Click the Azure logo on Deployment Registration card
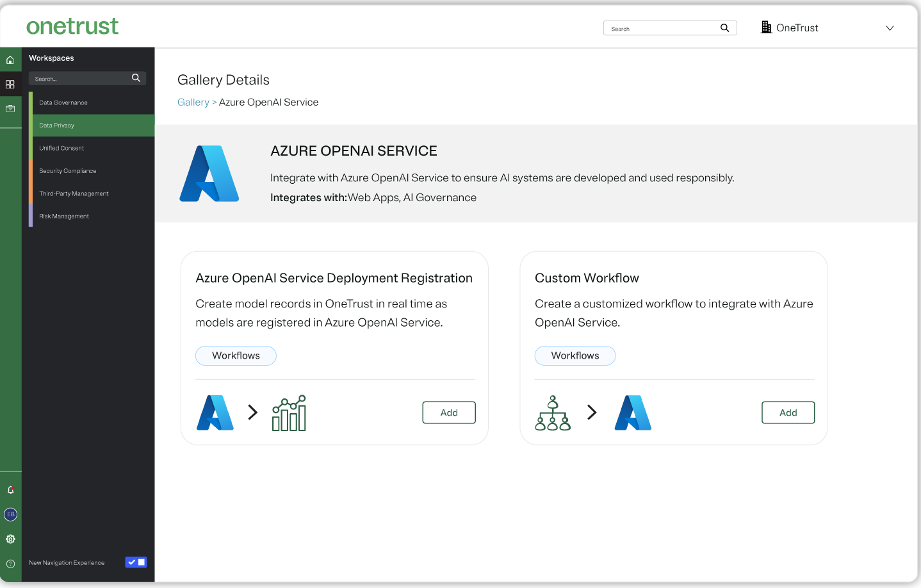This screenshot has height=588, width=921. point(215,412)
